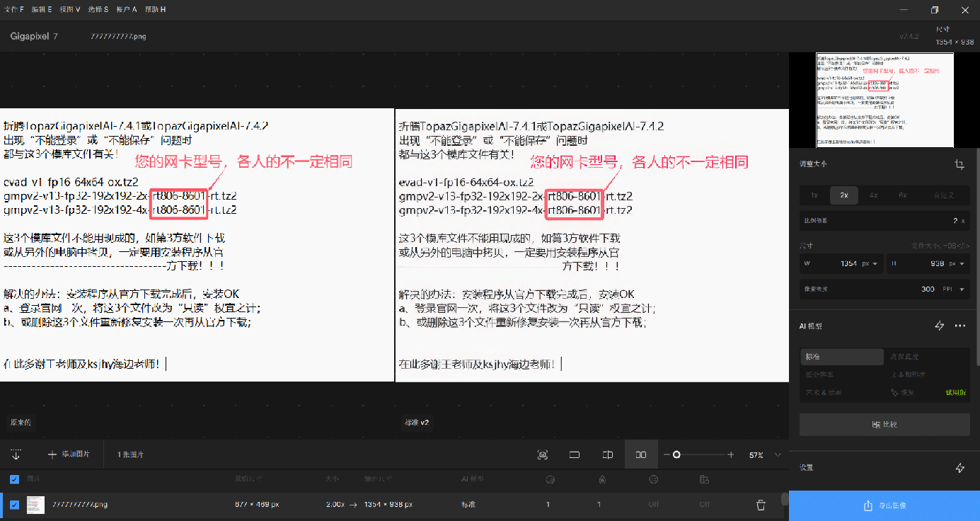Expand the 57% zoom level dropdown

[778, 454]
